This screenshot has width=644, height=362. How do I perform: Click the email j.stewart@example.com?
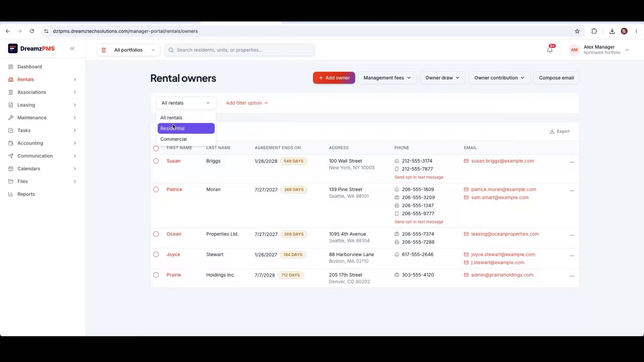click(498, 263)
